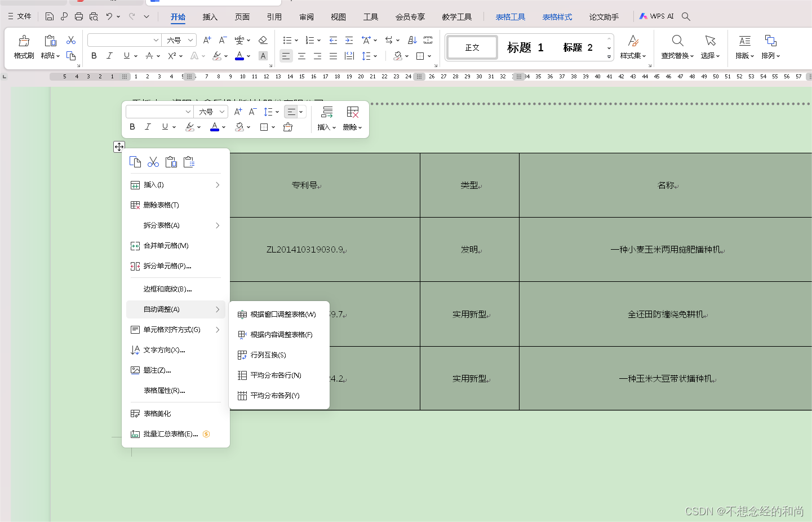This screenshot has width=812, height=522.
Task: Click the Paste Special icon in context menu
Action: [x=189, y=162]
